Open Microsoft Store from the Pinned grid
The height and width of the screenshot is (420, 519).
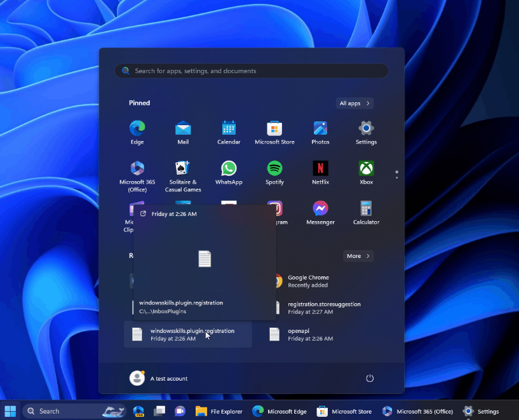point(274,132)
